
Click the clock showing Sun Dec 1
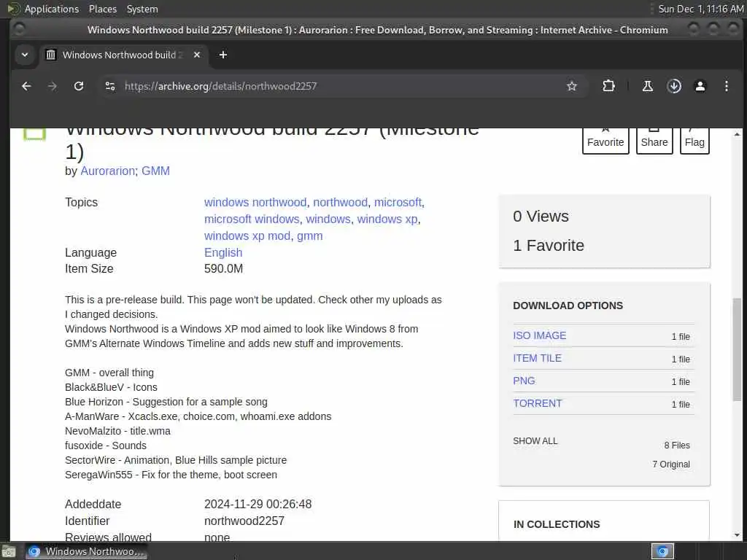point(700,9)
